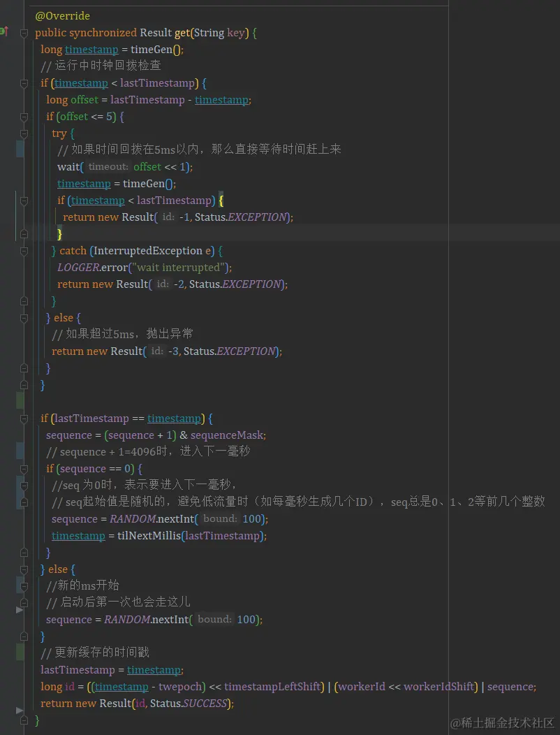
Task: Click the @Override annotation
Action: tap(62, 16)
